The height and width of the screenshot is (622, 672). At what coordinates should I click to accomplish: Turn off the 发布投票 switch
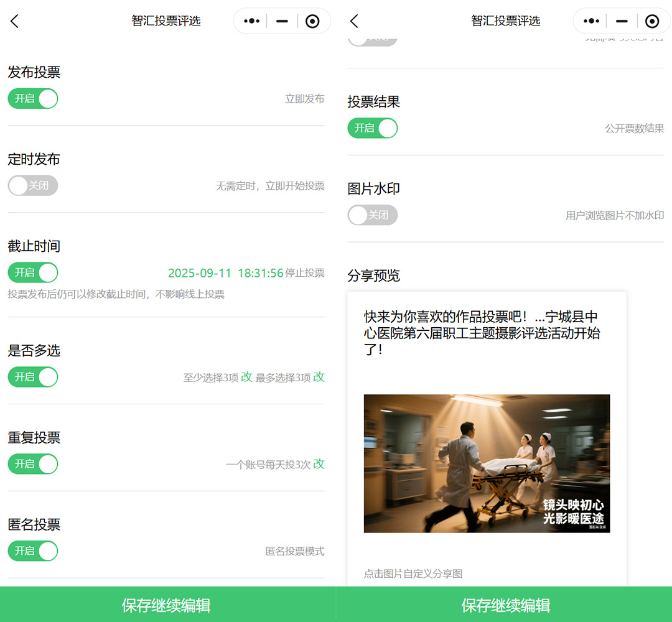[x=33, y=99]
